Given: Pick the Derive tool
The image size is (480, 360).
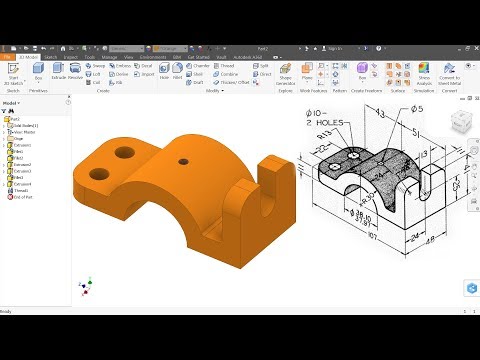Looking at the screenshot, I should coord(119,74).
